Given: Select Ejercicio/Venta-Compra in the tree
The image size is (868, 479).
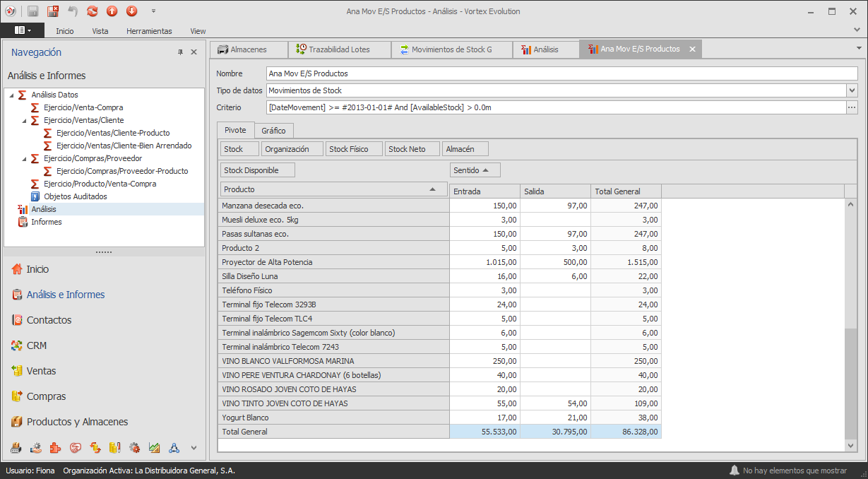Looking at the screenshot, I should coord(83,107).
